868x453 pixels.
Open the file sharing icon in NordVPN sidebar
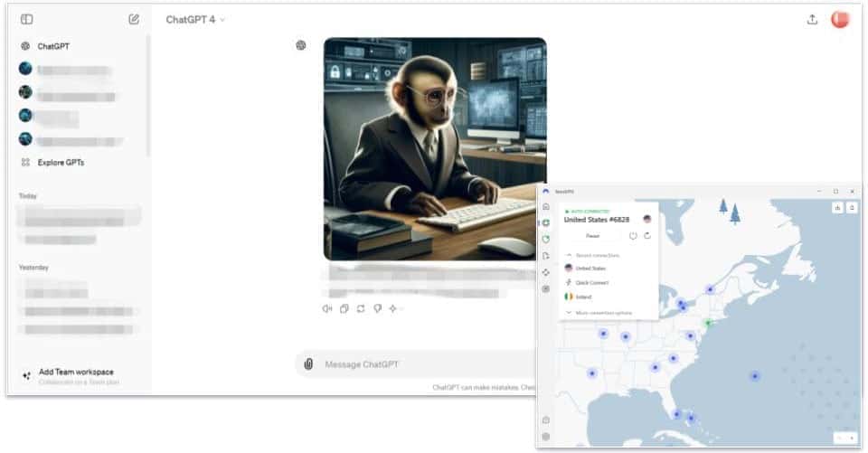pyautogui.click(x=546, y=256)
